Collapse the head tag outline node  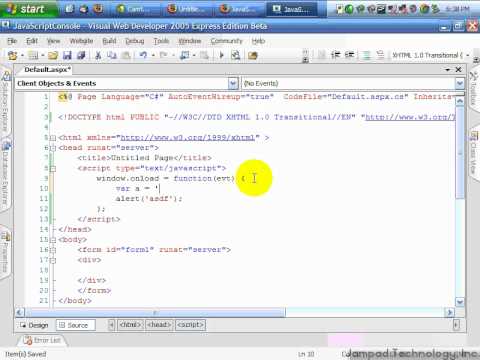coord(53,148)
